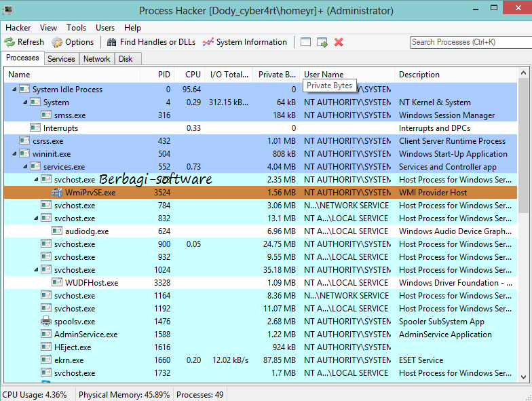This screenshot has height=401, width=532.
Task: Click the find window toolbar icon
Action: point(305,42)
